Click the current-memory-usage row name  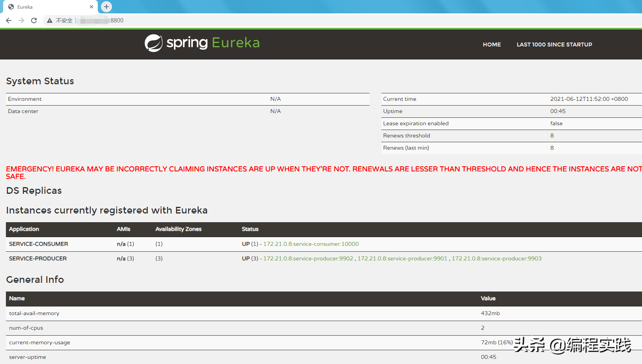point(39,342)
